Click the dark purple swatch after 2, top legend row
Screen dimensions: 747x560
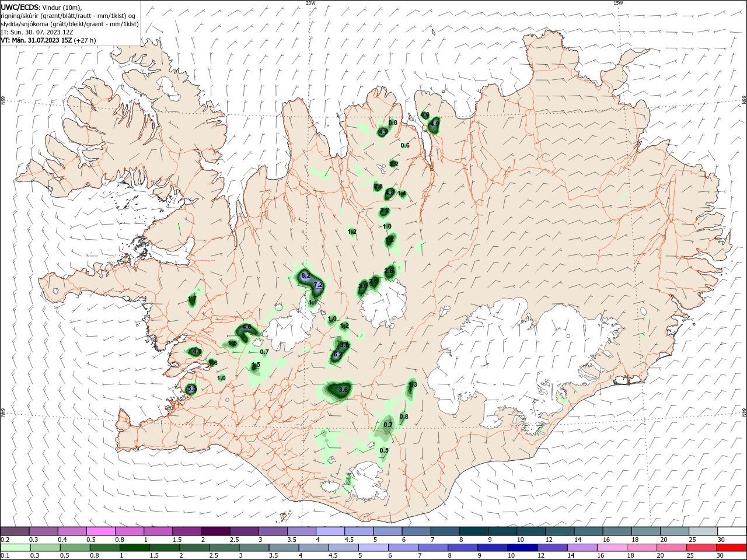pyautogui.click(x=215, y=531)
